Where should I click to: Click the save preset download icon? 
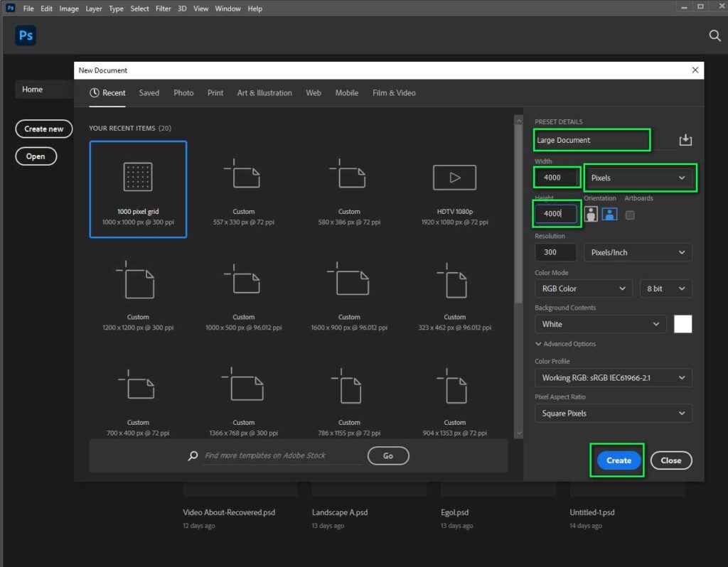[x=685, y=140]
